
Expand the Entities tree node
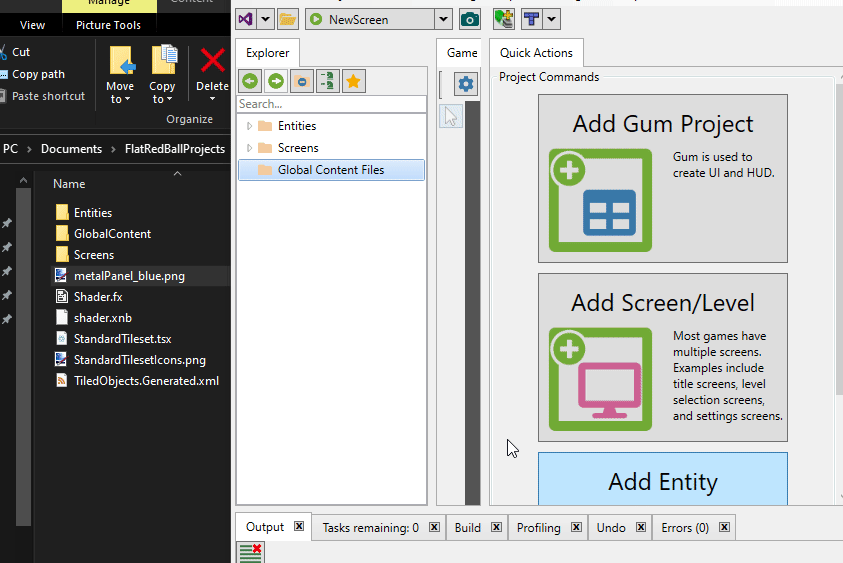tap(250, 126)
